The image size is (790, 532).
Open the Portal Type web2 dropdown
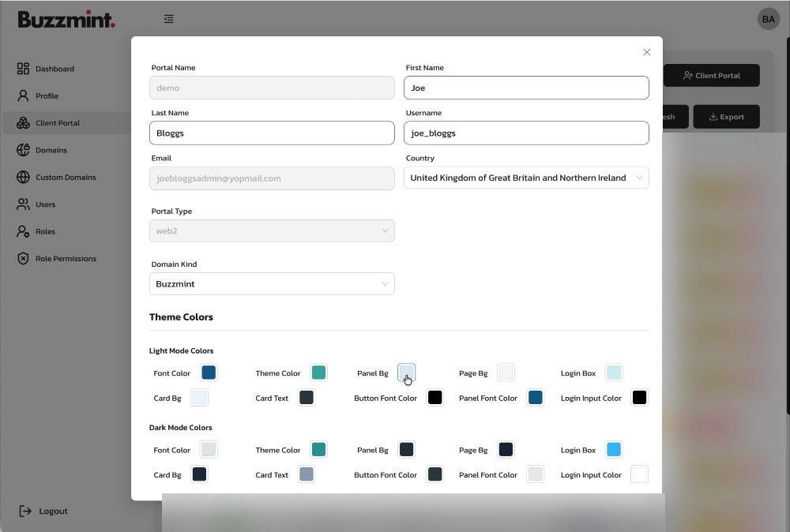(x=272, y=230)
